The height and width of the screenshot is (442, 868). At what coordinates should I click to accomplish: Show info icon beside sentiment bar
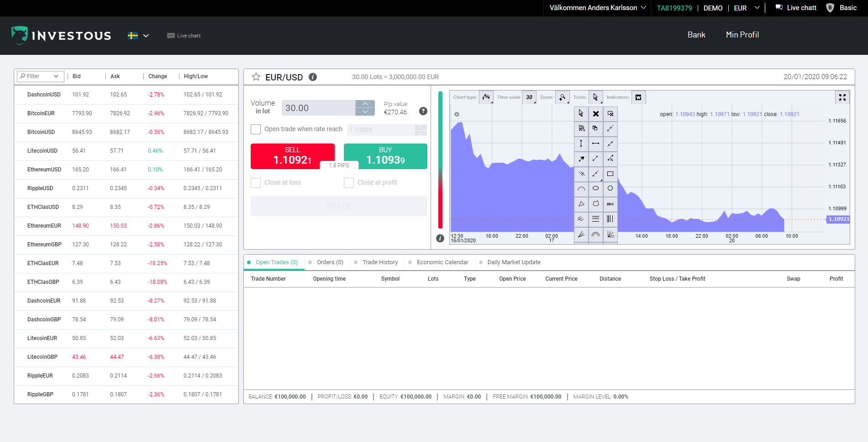440,238
